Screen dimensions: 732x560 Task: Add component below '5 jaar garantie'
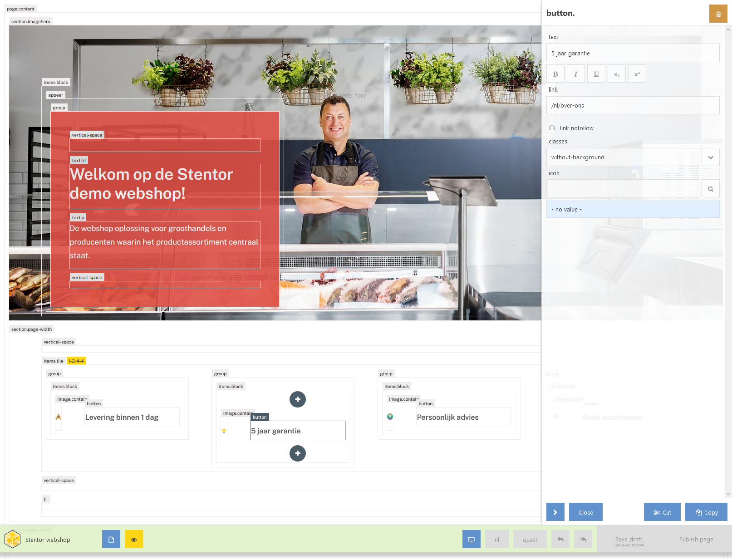[298, 453]
